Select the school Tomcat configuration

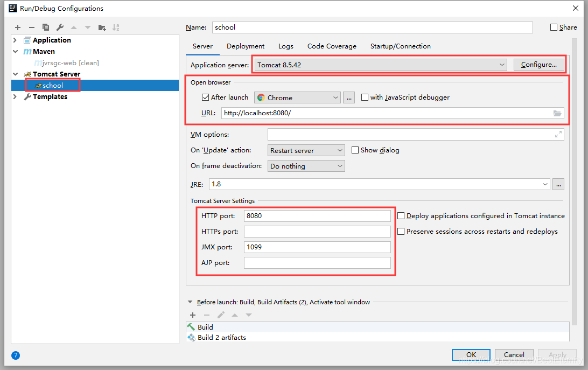95,86
